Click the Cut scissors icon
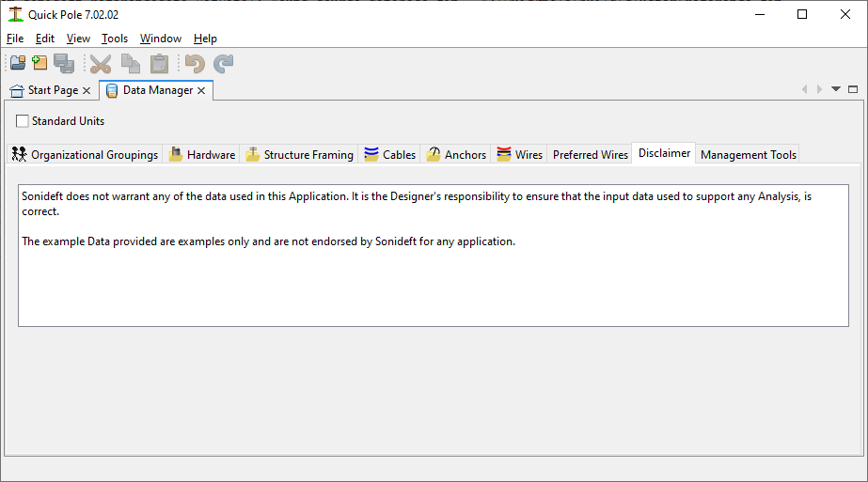The image size is (868, 482). (x=101, y=64)
